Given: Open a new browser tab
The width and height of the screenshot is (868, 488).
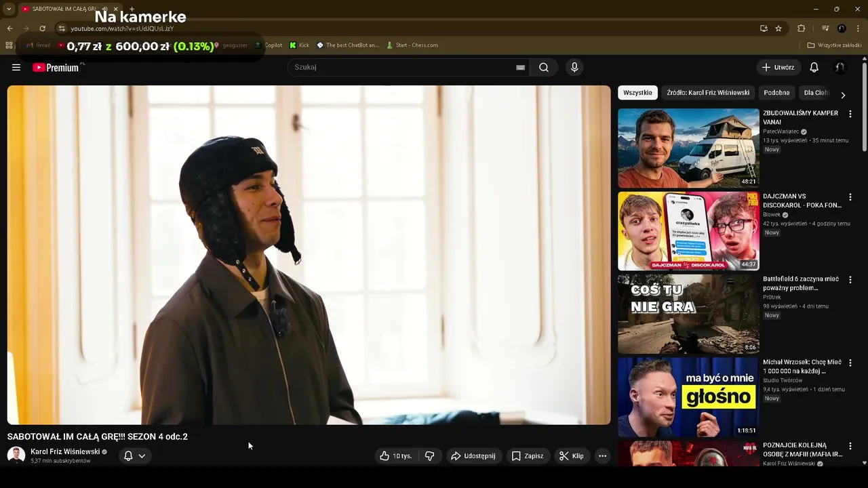Looking at the screenshot, I should (132, 9).
